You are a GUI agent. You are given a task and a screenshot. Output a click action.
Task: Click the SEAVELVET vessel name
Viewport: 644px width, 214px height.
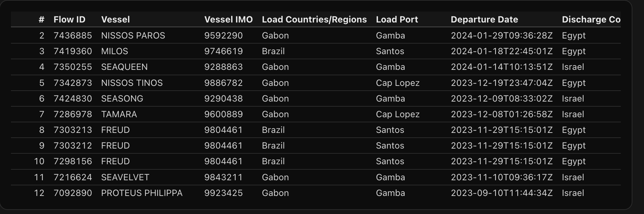(x=125, y=177)
